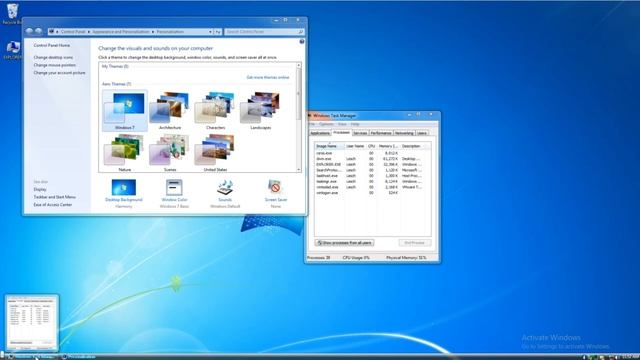Open Taskbar and Start Menu link

click(55, 197)
